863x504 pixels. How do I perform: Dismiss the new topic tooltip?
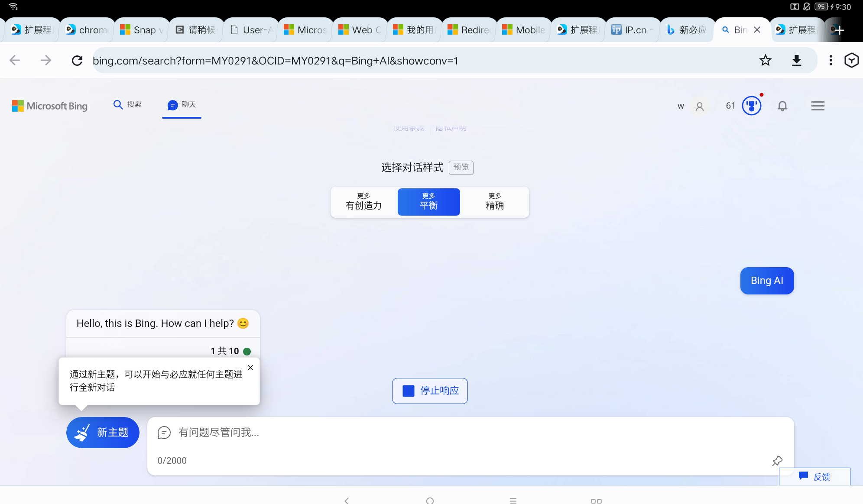tap(250, 368)
